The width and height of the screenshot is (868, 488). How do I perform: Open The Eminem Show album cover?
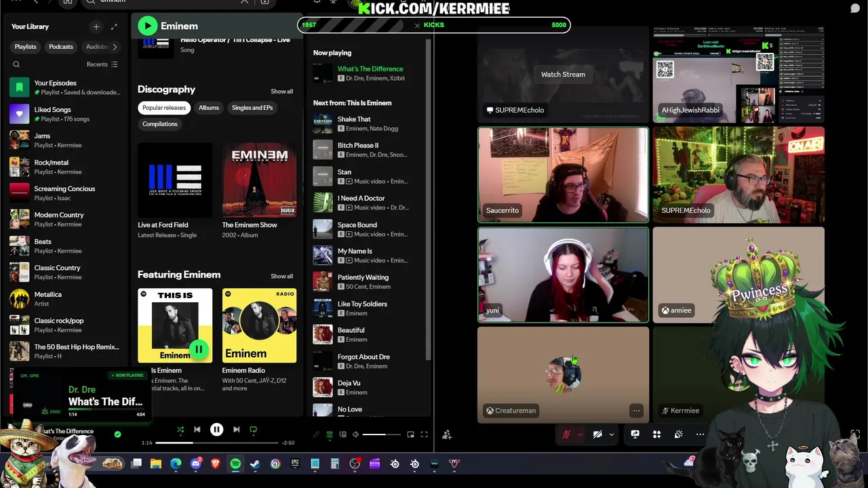pyautogui.click(x=259, y=180)
